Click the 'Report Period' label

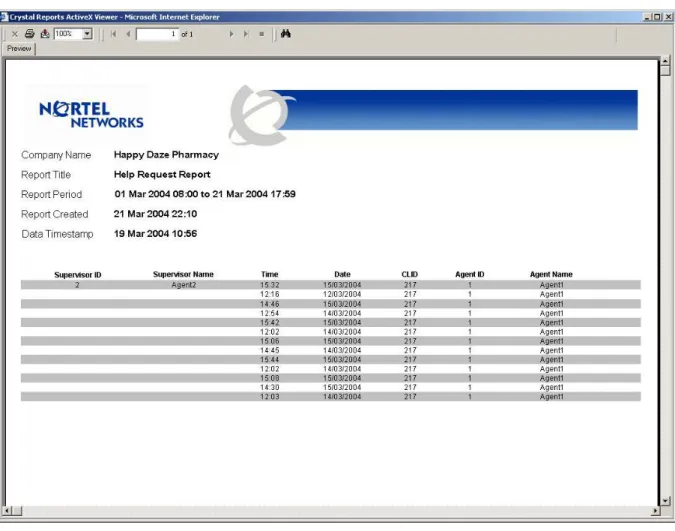click(51, 195)
